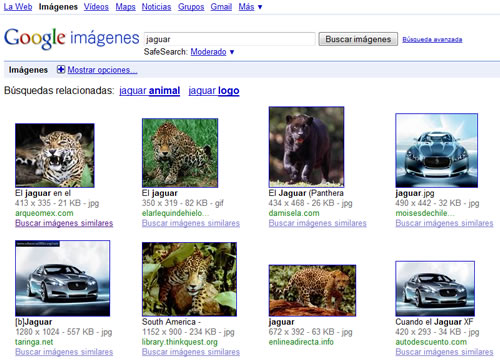Open the black panther thumbnail from damisela.com

pyautogui.click(x=306, y=147)
